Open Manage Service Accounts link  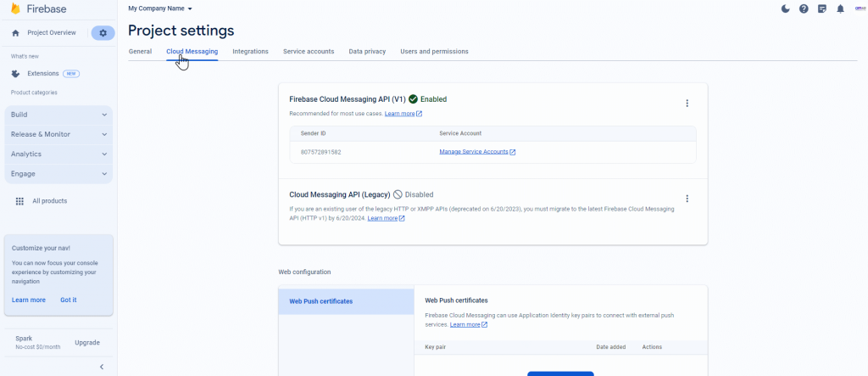coord(477,152)
